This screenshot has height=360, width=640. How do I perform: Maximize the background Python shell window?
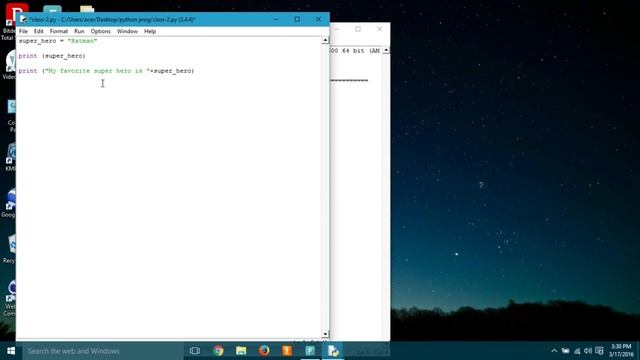(x=358, y=29)
